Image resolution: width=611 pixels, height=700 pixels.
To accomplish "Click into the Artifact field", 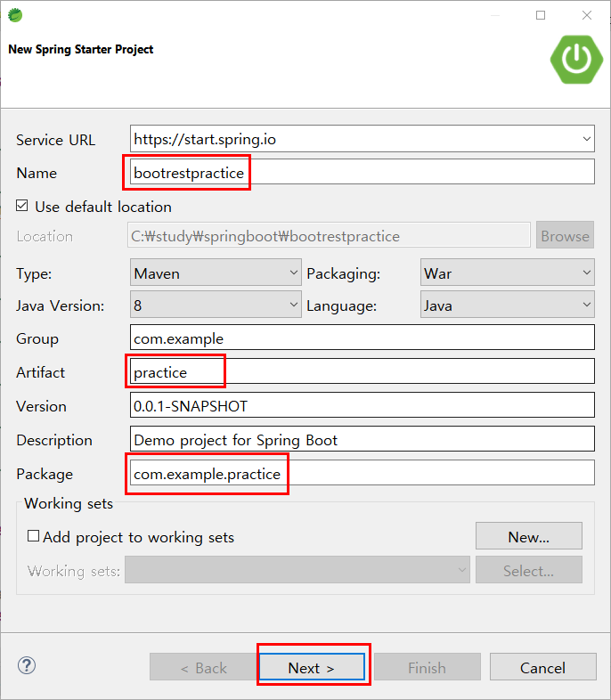I will click(363, 371).
